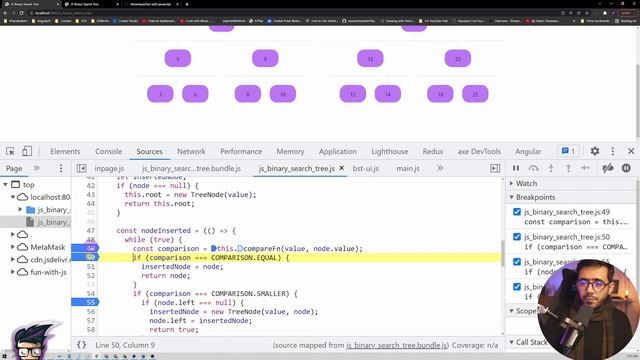Add a breakpoint on line number 54

pyautogui.click(x=91, y=293)
